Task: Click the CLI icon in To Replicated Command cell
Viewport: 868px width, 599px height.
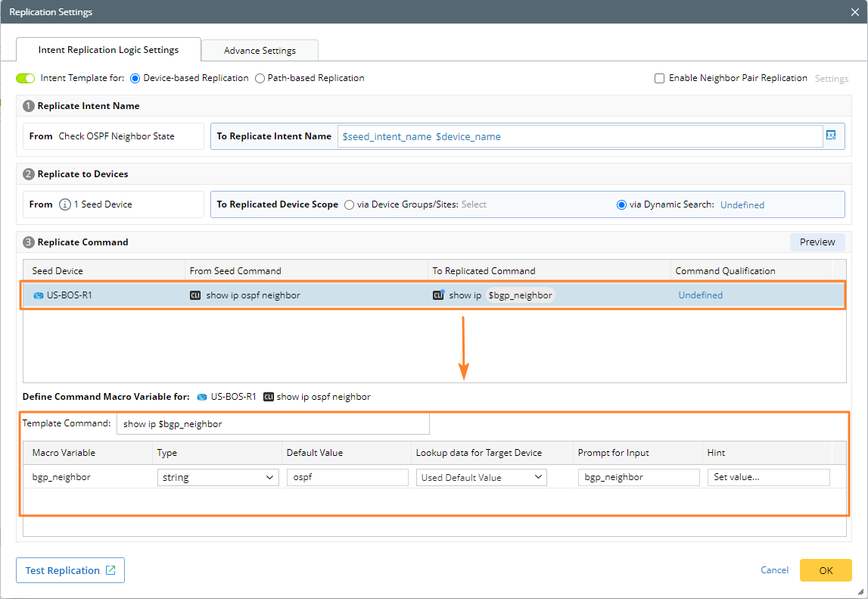Action: (x=438, y=295)
